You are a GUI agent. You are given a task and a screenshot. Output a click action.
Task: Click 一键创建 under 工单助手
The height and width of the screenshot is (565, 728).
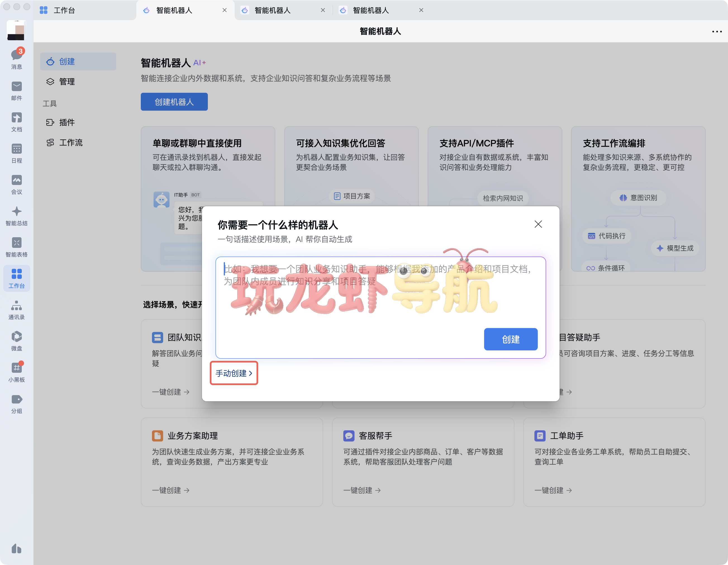(553, 490)
